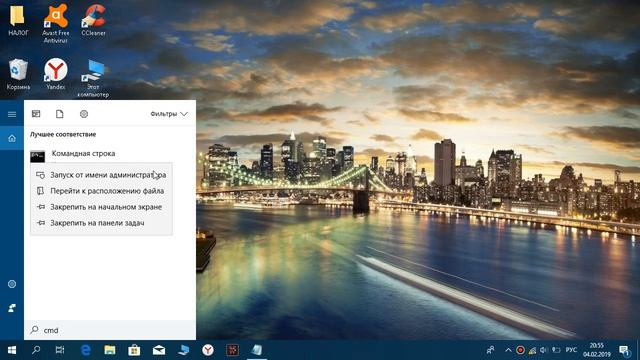The image size is (640, 360).
Task: Open the network status tray icon
Action: point(532,350)
